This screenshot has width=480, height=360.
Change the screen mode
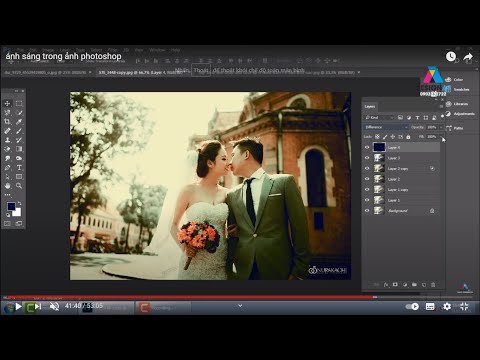19,223
